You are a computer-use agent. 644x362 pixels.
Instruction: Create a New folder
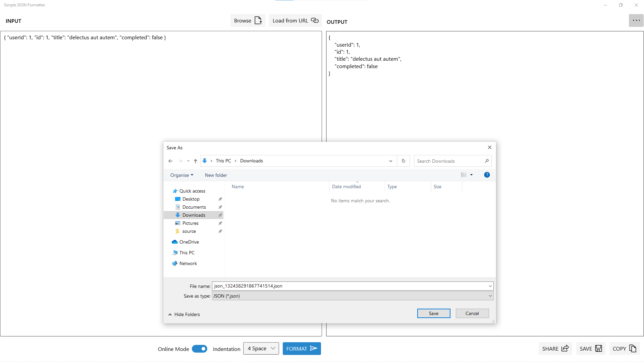point(216,175)
